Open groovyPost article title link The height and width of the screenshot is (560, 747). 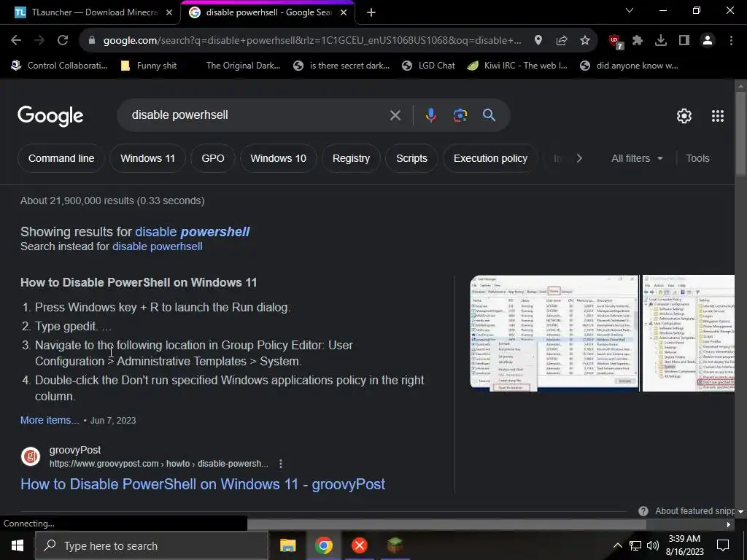coord(203,484)
